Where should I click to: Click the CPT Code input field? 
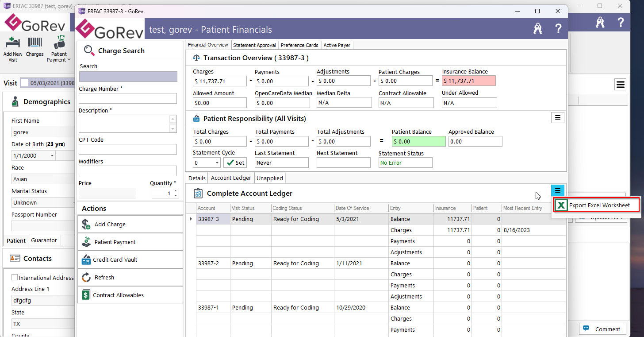128,149
